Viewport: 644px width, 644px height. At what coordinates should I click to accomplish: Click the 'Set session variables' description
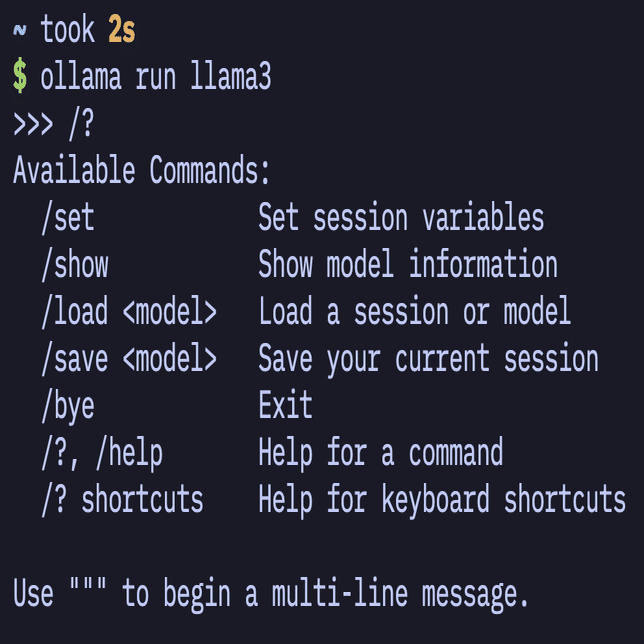[x=401, y=218]
